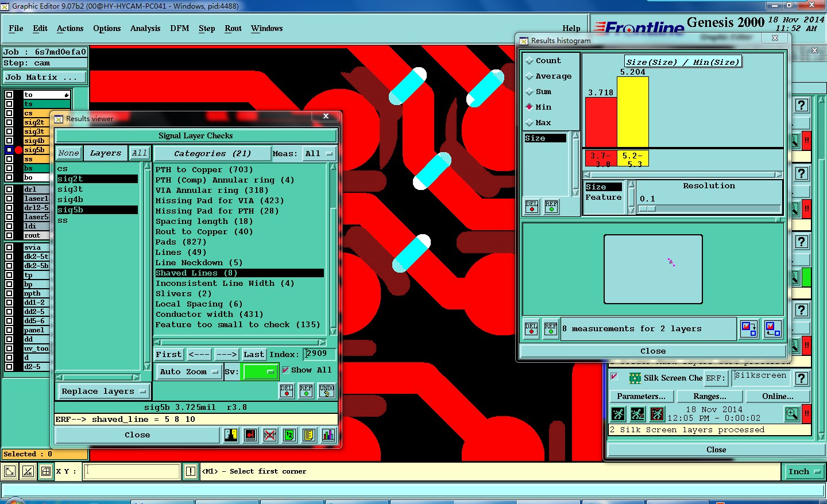Click second running-man icon in Silk Screen
827x504 pixels.
637,414
